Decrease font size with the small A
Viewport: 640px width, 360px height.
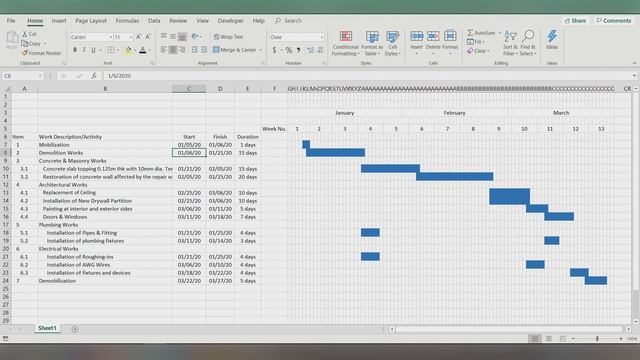click(x=148, y=37)
